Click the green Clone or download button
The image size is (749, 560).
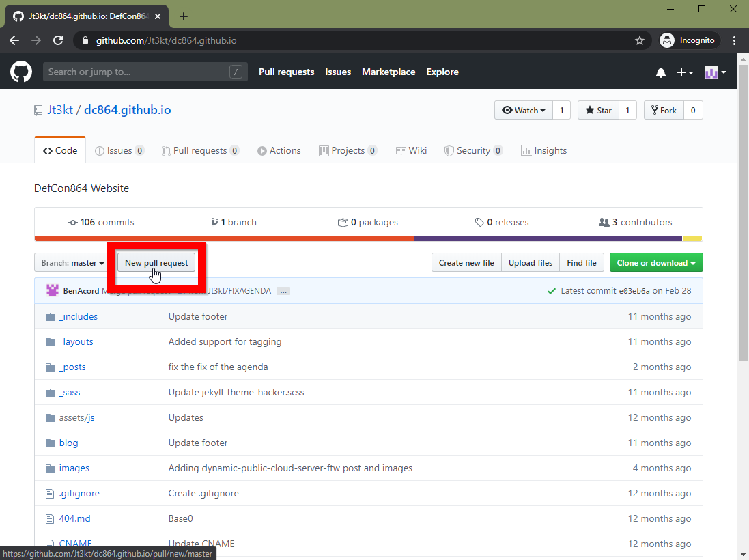click(x=656, y=262)
